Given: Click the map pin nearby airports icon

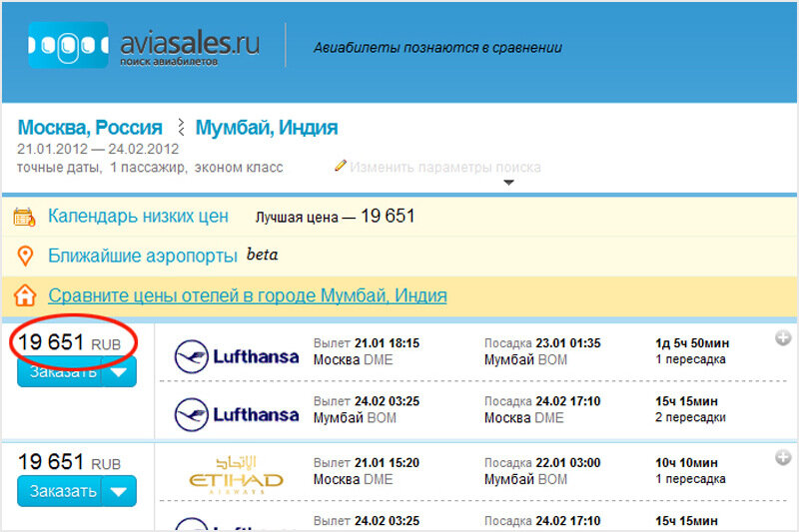Looking at the screenshot, I should click(x=25, y=256).
